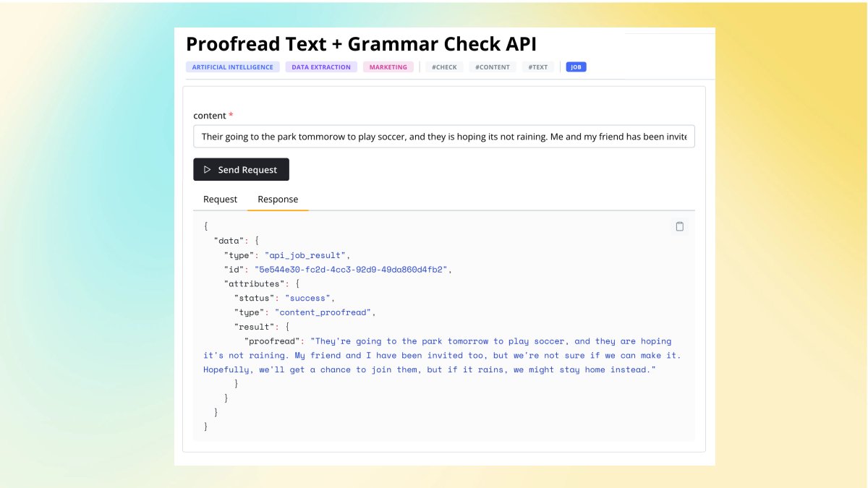The image size is (868, 488).
Task: Click the Send Request button
Action: click(x=241, y=169)
